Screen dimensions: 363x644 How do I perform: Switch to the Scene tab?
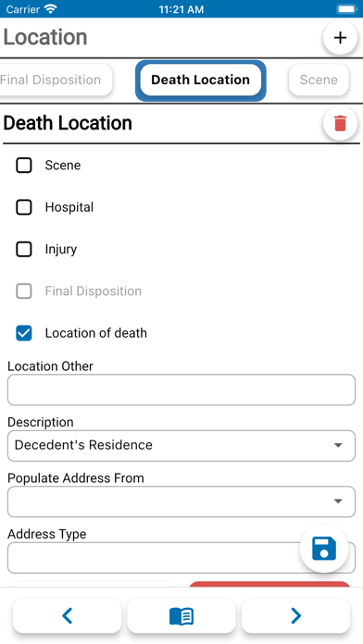319,80
